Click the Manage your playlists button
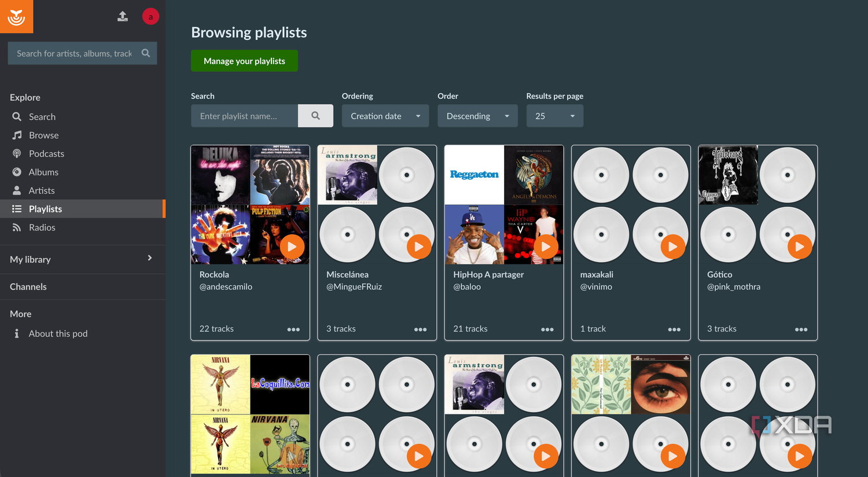The height and width of the screenshot is (477, 868). pyautogui.click(x=244, y=61)
